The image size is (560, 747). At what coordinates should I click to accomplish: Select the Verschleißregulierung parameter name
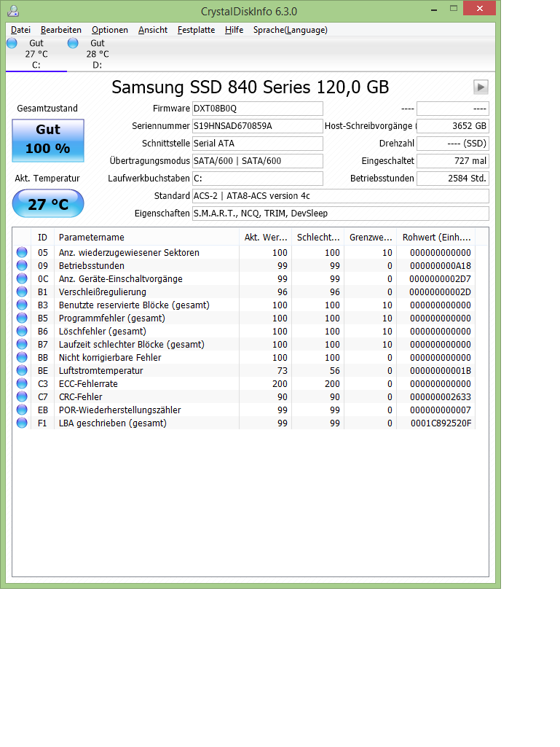point(103,292)
